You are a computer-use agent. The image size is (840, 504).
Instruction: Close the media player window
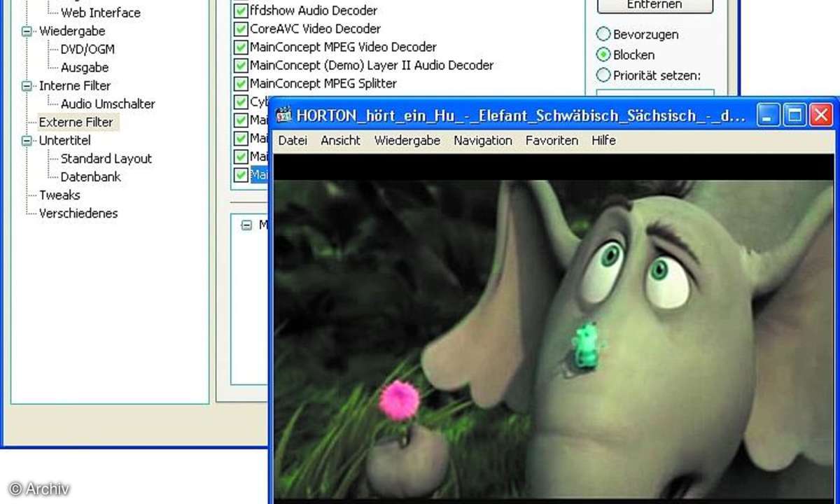tap(820, 115)
